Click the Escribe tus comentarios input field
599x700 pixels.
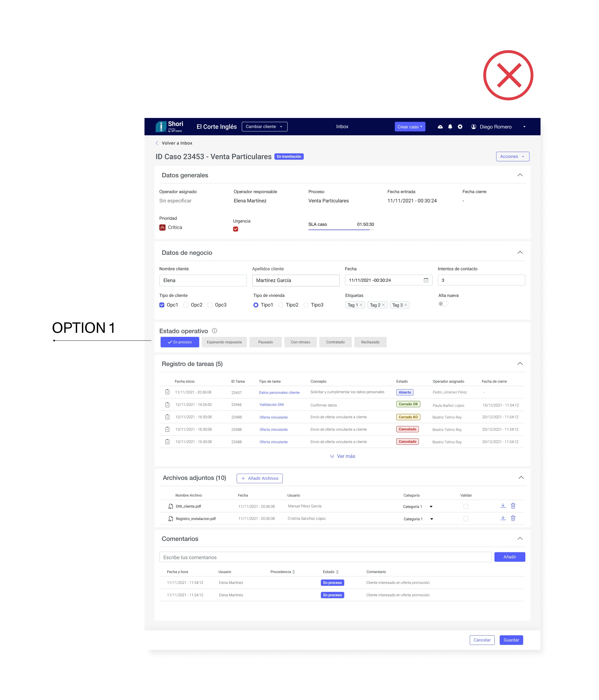click(325, 557)
